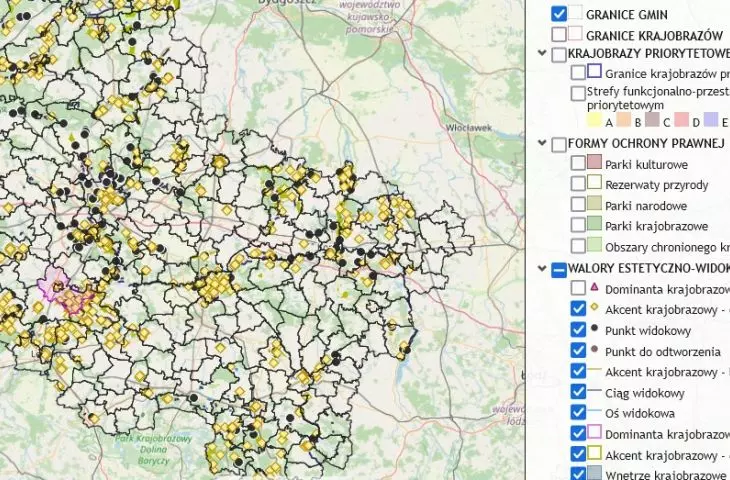Check the KRAJOBRAZY PRIORYTETOWE group checkbox
Viewport: 730px width, 480px height.
(x=559, y=54)
